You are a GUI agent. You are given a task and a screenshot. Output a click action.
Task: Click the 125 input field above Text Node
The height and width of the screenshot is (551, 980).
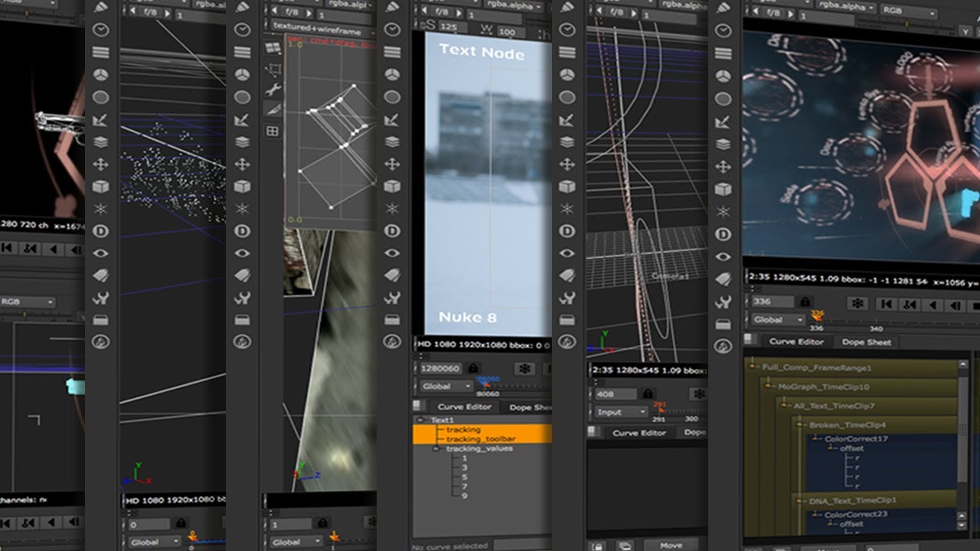[x=453, y=27]
